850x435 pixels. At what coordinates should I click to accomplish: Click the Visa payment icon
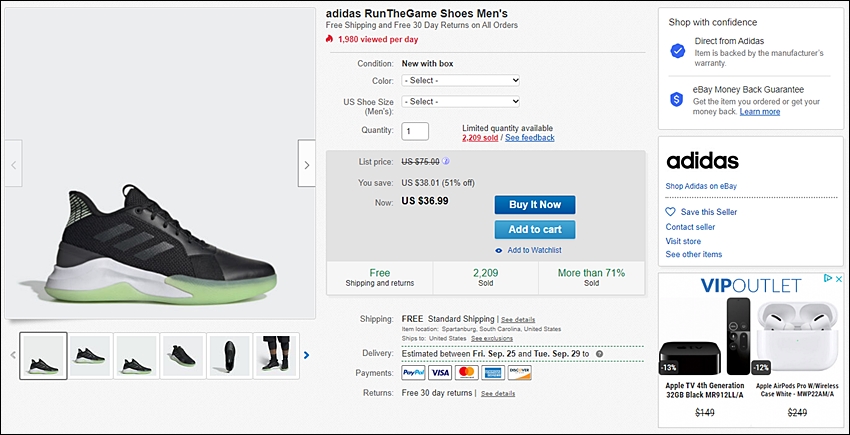click(x=440, y=373)
